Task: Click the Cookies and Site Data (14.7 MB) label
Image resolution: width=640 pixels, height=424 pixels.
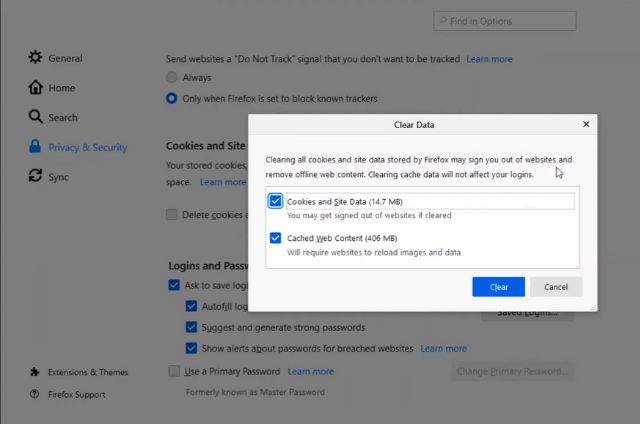Action: click(344, 202)
